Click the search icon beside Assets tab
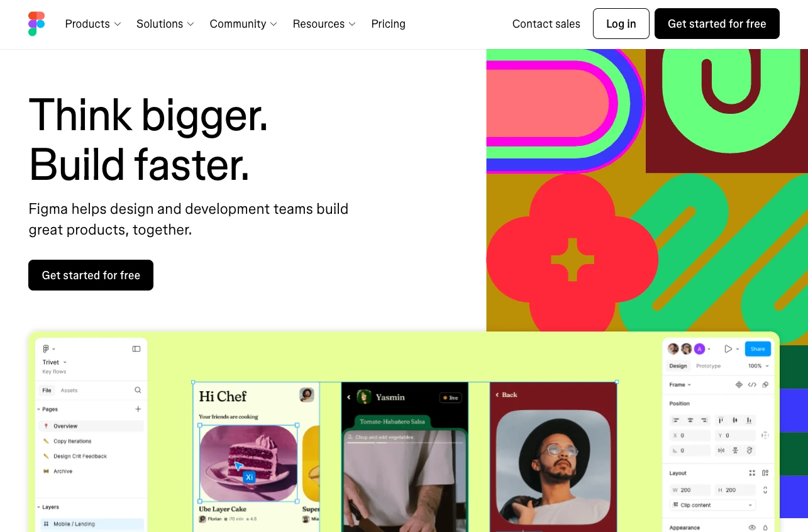 pyautogui.click(x=138, y=391)
